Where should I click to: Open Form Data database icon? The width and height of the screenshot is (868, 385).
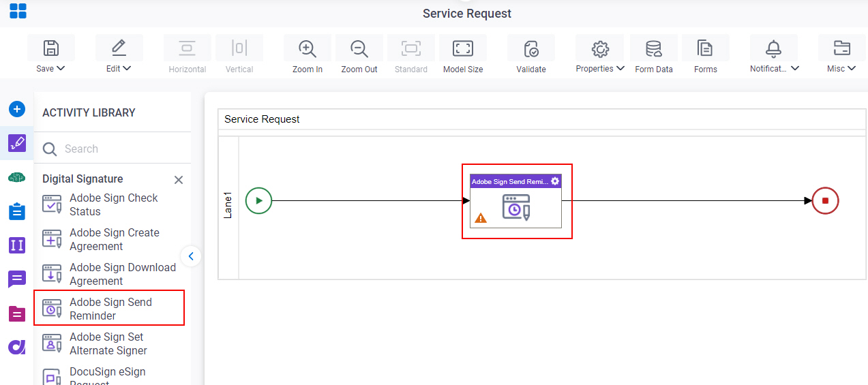coord(654,48)
